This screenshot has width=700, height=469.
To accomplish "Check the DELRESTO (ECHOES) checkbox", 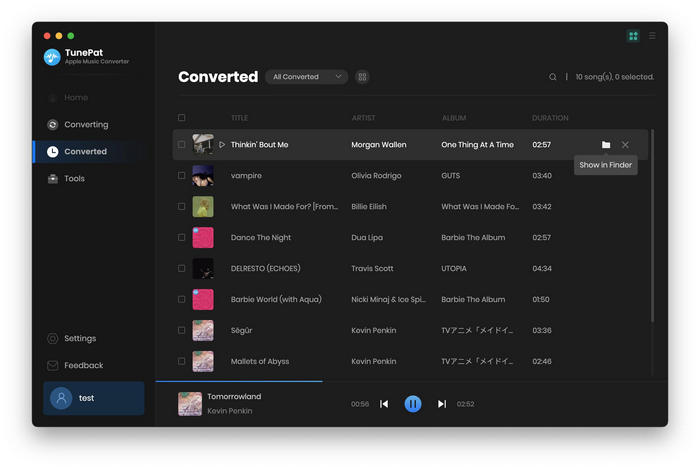I will (181, 268).
